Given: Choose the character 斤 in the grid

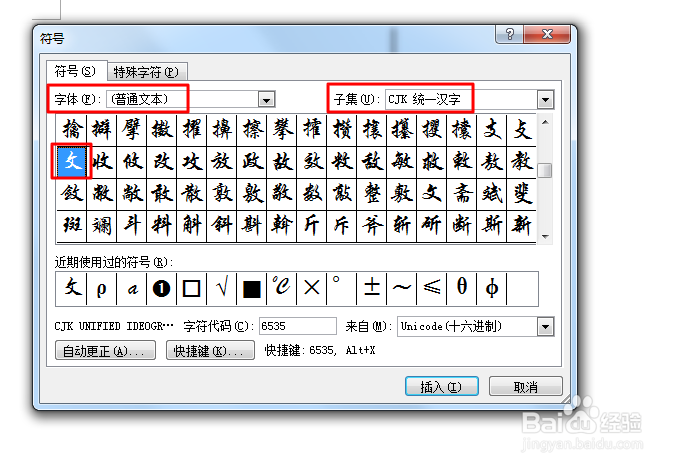Looking at the screenshot, I should point(311,226).
